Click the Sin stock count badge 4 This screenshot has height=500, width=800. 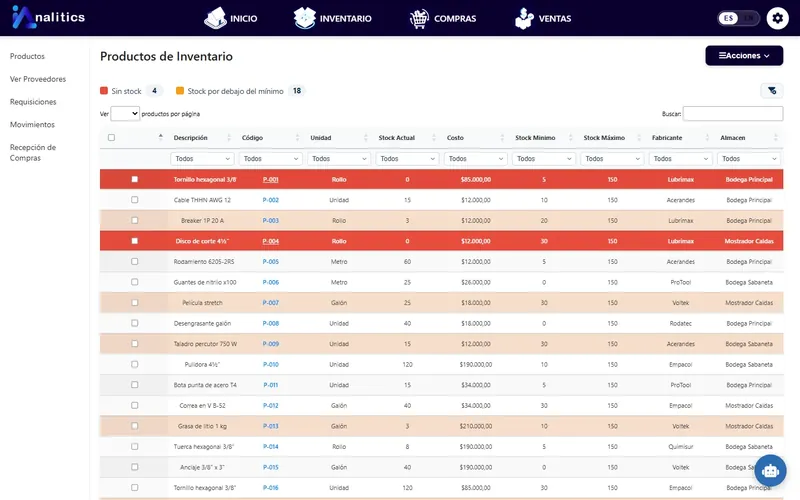coord(154,91)
